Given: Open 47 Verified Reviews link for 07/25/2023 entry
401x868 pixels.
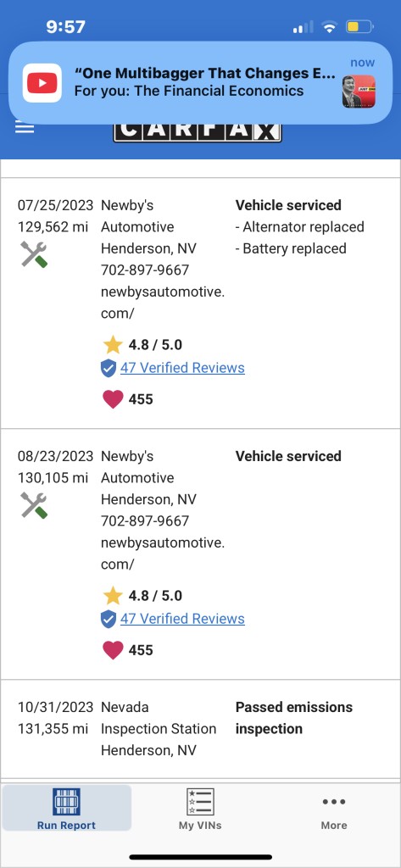Looking at the screenshot, I should click(x=182, y=368).
